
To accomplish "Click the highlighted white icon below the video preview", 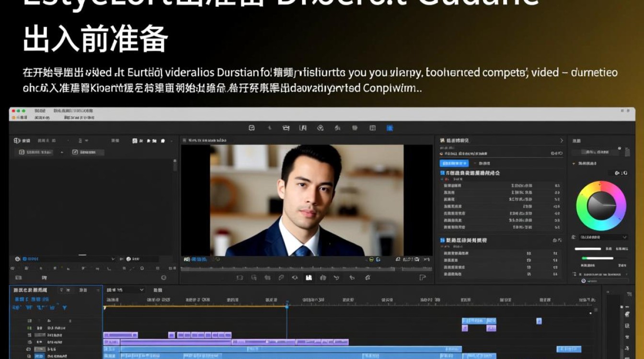I will point(309,278).
